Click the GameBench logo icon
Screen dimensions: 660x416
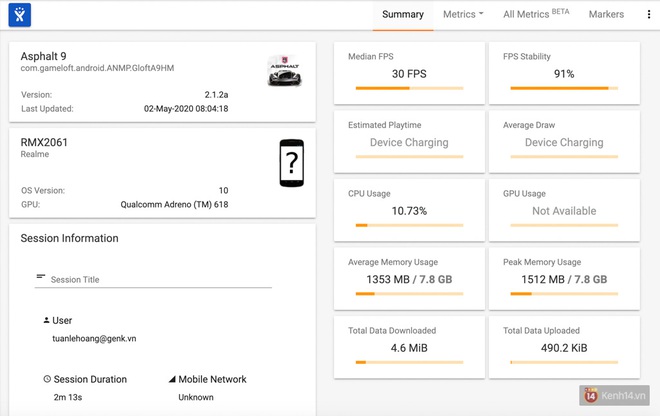(19, 15)
